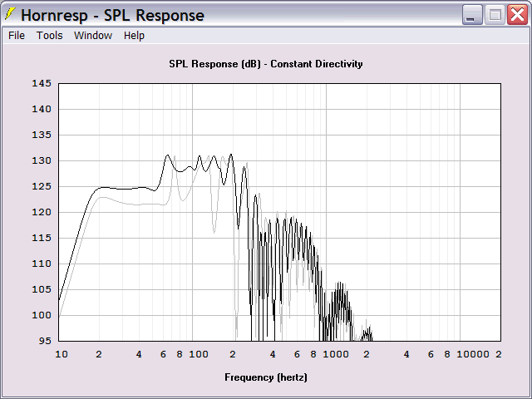Click the 115 dB axis value
The height and width of the screenshot is (399, 532).
(x=42, y=238)
